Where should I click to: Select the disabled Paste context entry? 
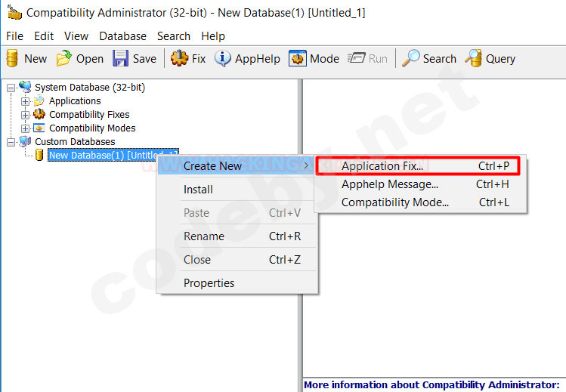tap(237, 213)
